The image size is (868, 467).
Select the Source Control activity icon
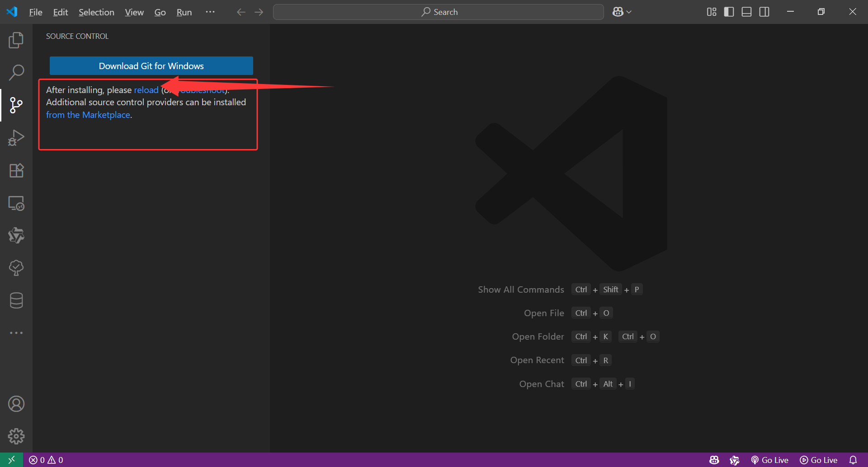tap(16, 105)
